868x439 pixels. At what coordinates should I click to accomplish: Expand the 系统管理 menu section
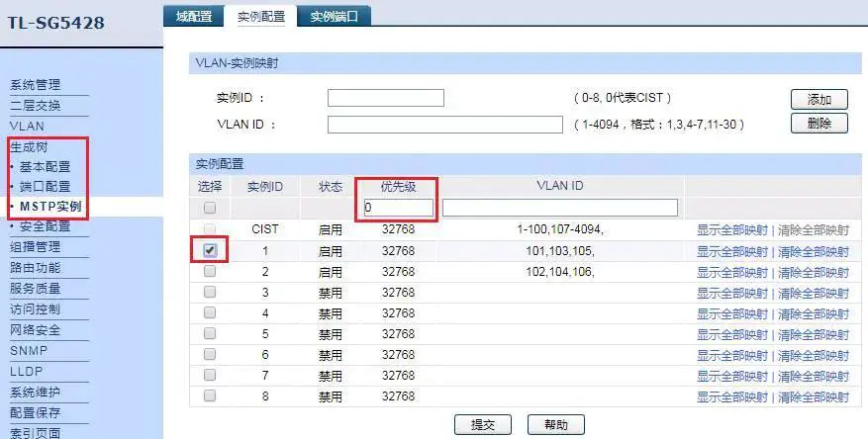[x=35, y=85]
